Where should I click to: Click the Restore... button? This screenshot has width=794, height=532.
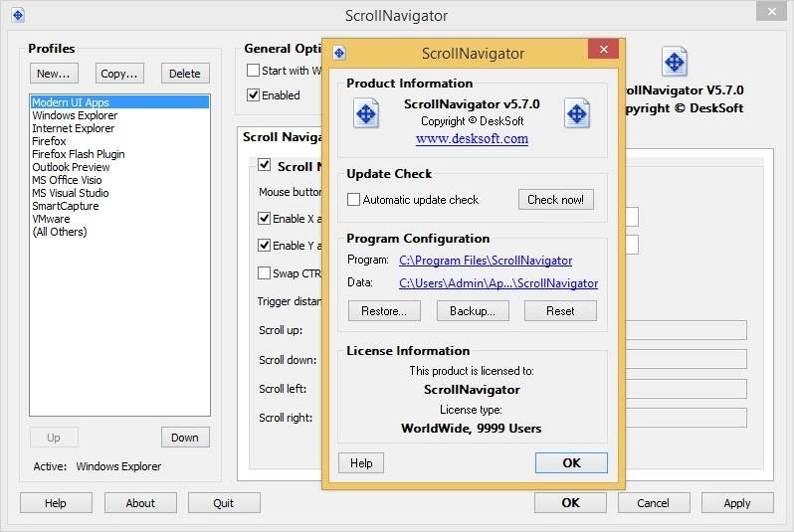384,311
